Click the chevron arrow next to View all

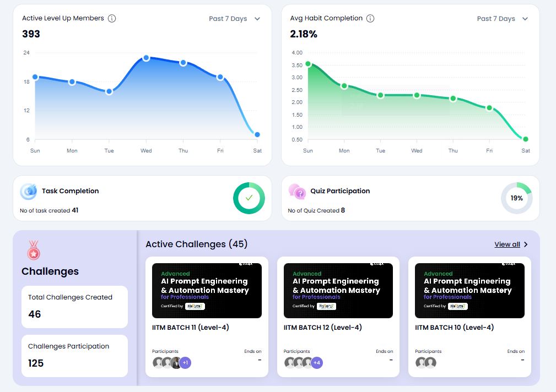click(526, 244)
